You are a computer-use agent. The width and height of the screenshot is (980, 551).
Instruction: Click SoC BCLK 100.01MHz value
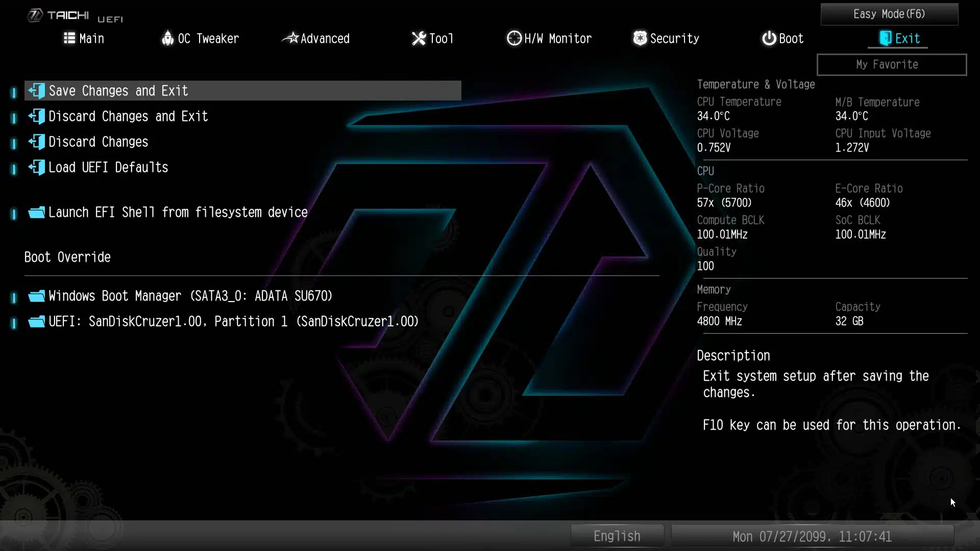point(861,235)
